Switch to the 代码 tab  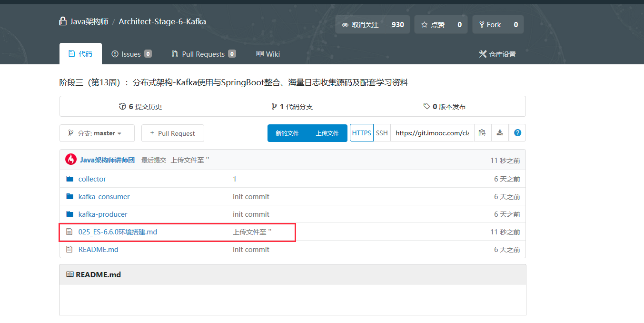(80, 54)
